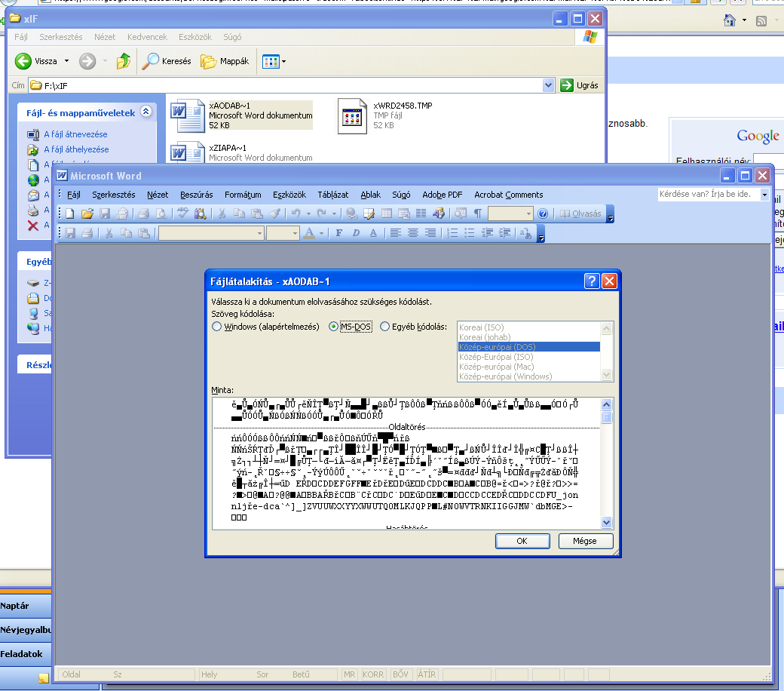784x691 pixels.
Task: Collapse the Fájl- és mappaműveletek panel
Action: [146, 111]
